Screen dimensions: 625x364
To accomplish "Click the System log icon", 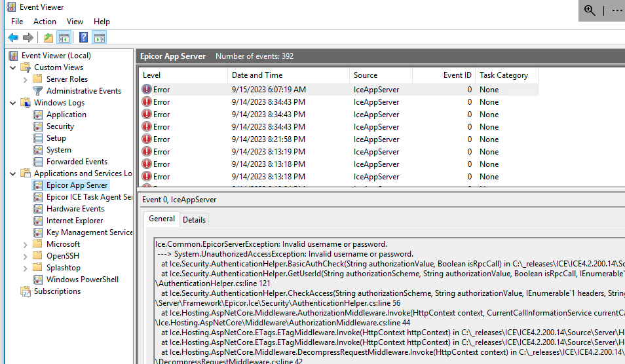I will (x=38, y=150).
